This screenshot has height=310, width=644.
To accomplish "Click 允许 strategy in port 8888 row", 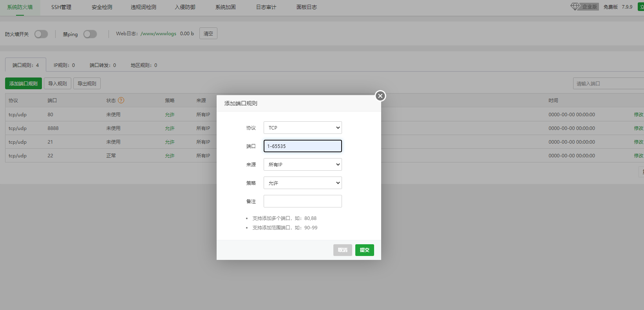I will [x=170, y=128].
